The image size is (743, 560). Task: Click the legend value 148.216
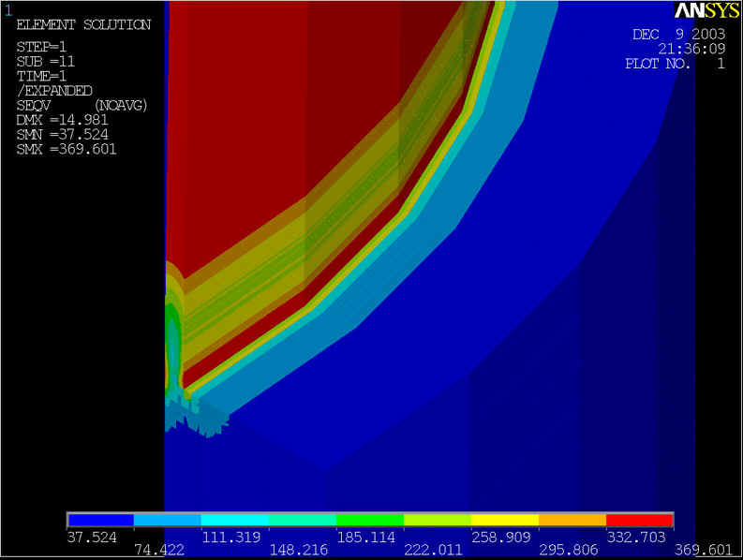click(299, 550)
